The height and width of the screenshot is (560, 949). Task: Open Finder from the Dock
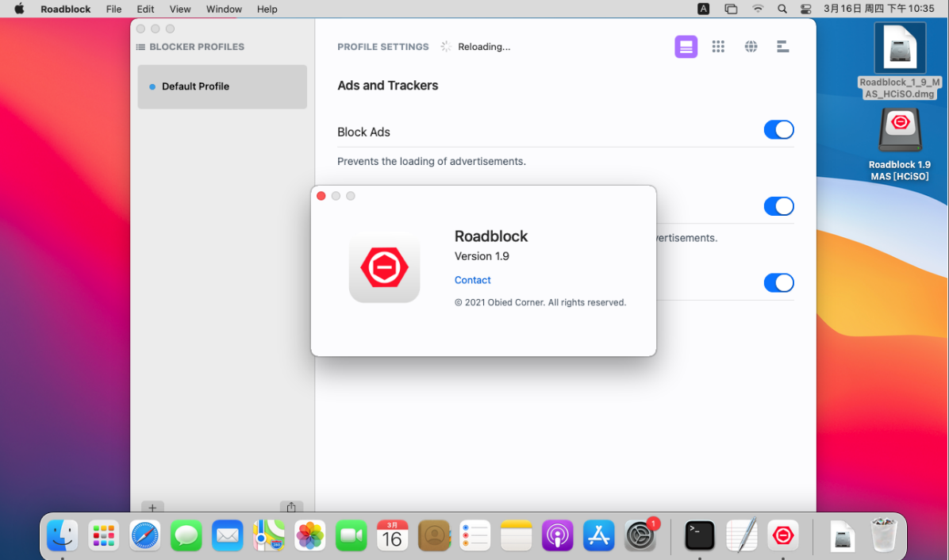[x=63, y=535]
